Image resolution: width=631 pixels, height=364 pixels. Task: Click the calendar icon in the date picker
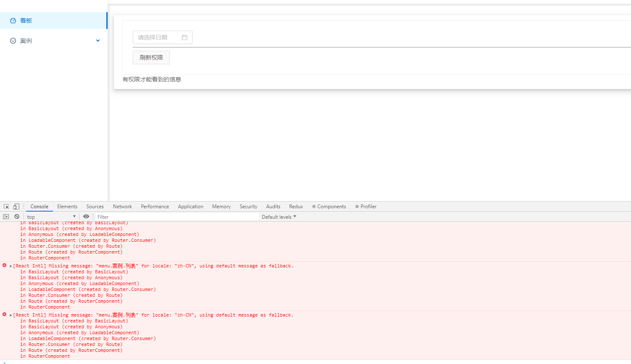[185, 37]
